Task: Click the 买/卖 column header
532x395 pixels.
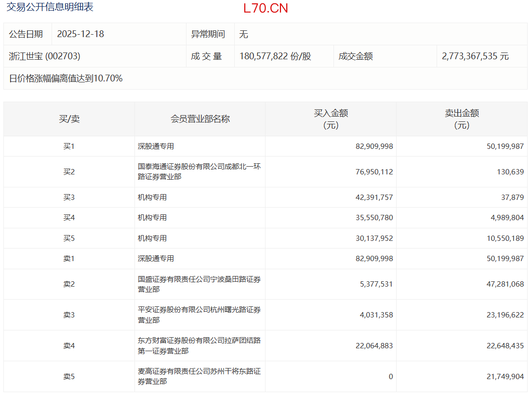Action: click(x=69, y=119)
